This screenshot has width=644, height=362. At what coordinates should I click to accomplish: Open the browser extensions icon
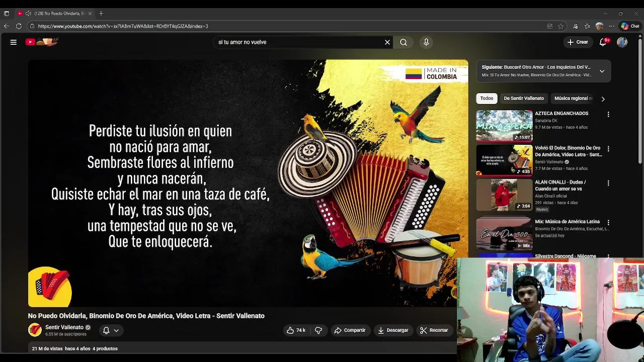click(x=576, y=26)
